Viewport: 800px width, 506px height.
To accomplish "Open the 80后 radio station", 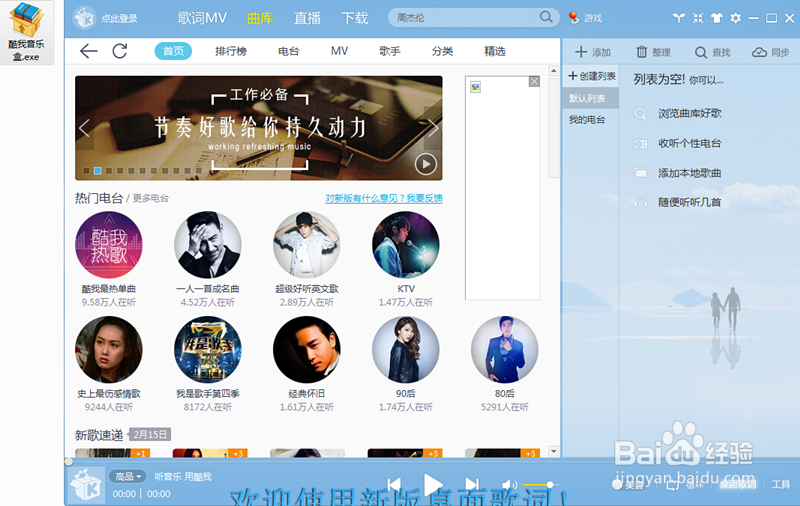I will (x=505, y=350).
